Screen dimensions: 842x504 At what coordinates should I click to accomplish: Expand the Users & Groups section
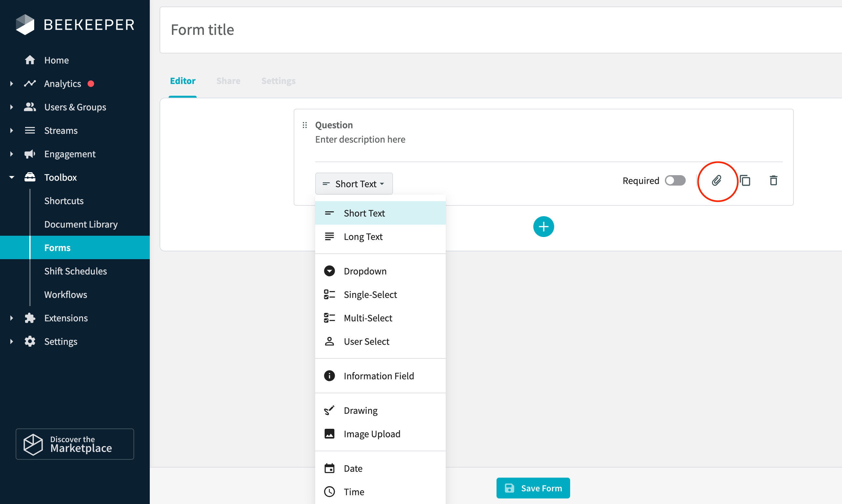(x=11, y=107)
